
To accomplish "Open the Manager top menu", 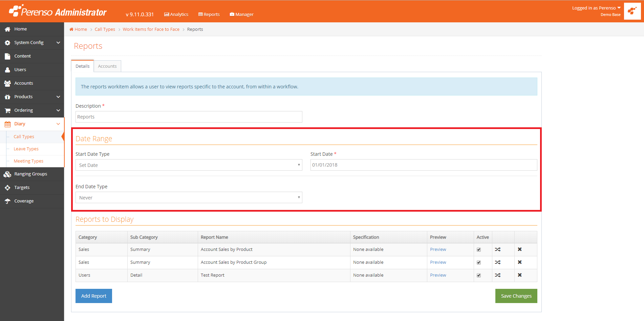I will (241, 14).
